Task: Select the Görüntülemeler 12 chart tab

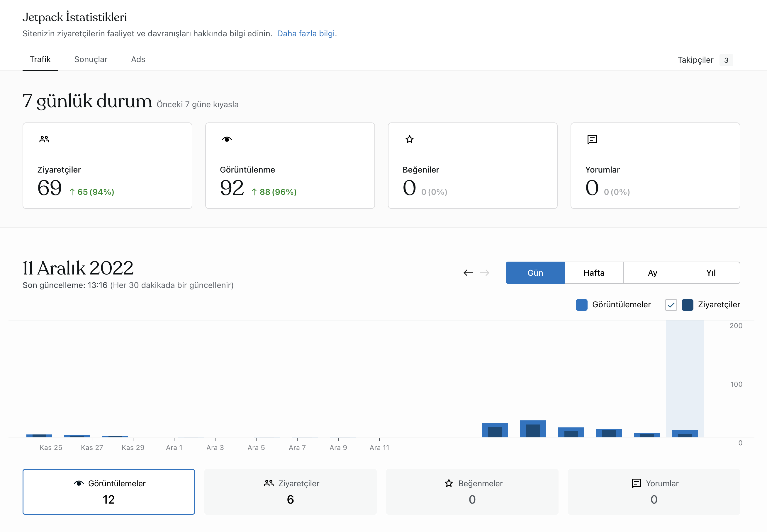Action: click(x=109, y=492)
